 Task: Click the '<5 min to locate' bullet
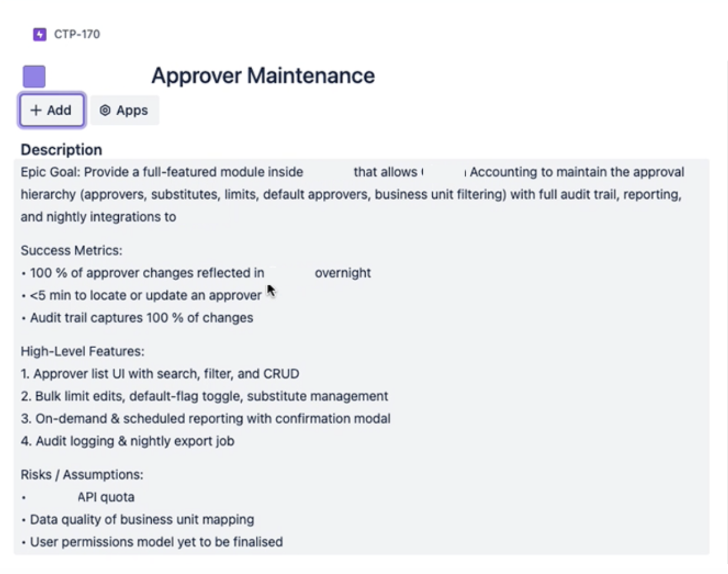[145, 295]
